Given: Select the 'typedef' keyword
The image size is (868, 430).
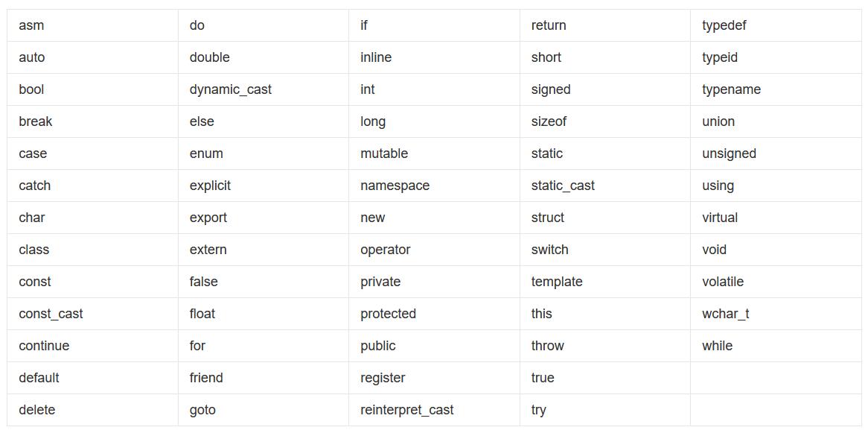Looking at the screenshot, I should [724, 25].
